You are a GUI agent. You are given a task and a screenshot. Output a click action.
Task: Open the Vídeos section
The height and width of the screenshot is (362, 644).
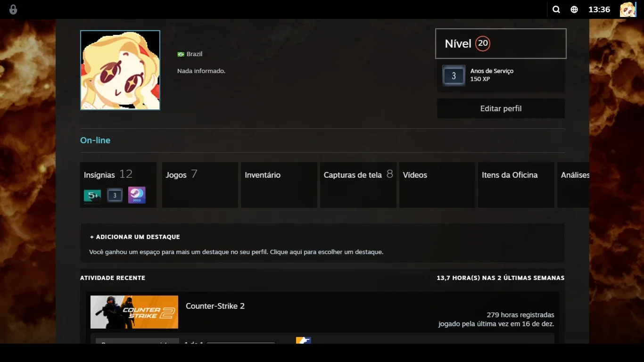(437, 185)
